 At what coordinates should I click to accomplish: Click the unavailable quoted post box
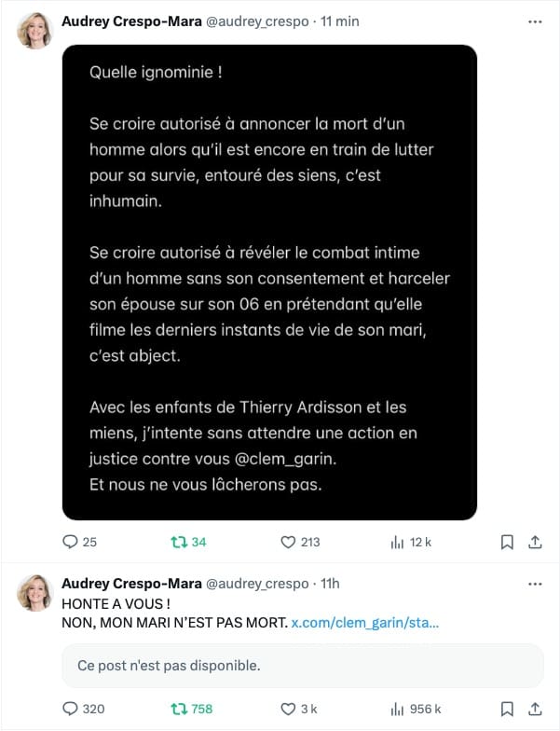(x=302, y=666)
